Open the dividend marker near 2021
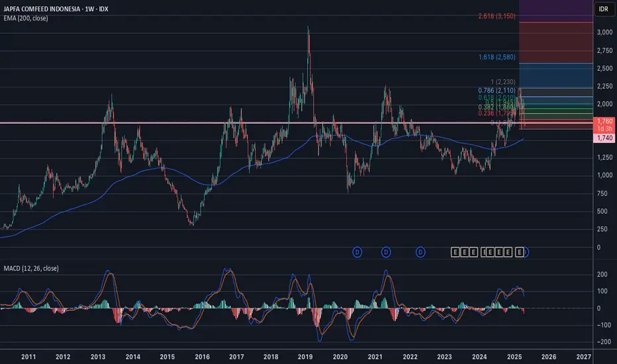The image size is (617, 364). [386, 252]
